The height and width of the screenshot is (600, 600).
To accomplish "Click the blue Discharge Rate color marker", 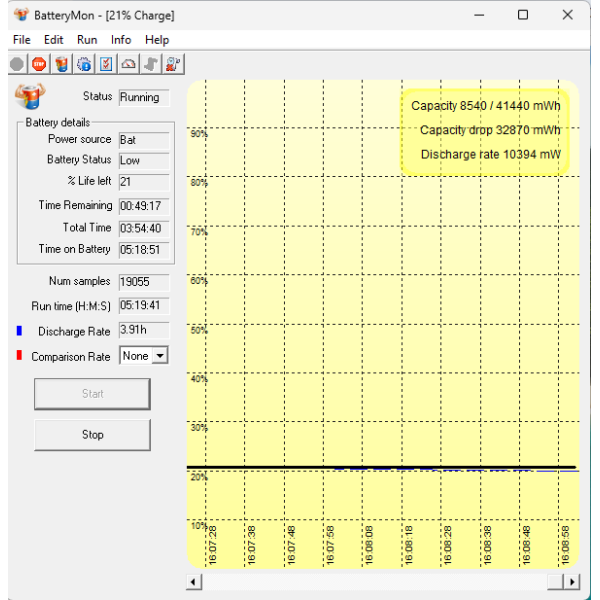I will point(19,331).
